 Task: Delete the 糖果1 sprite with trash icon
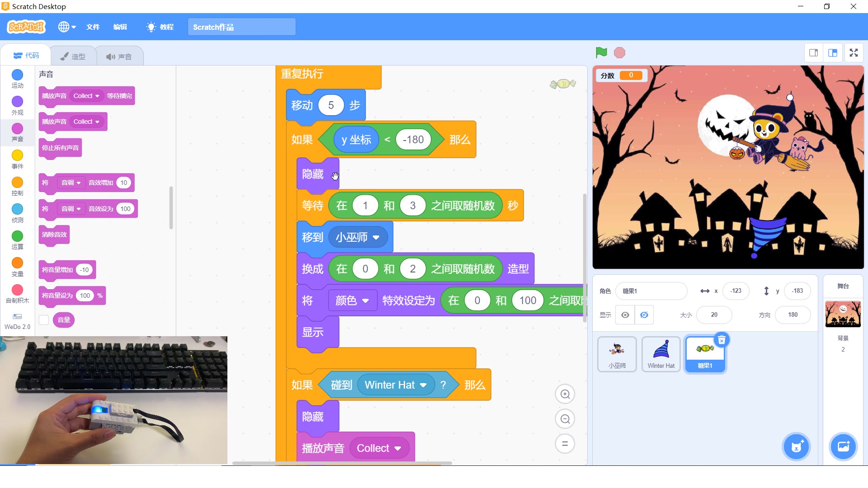[722, 340]
